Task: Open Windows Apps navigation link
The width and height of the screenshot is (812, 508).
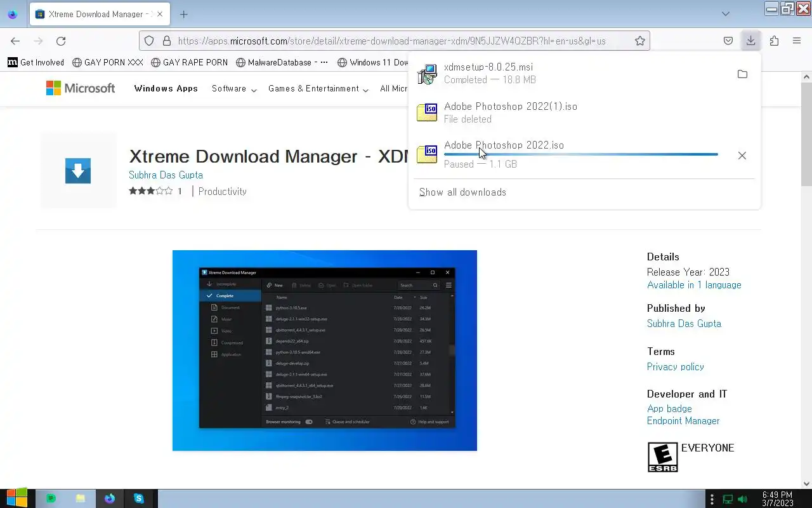Action: (x=166, y=88)
